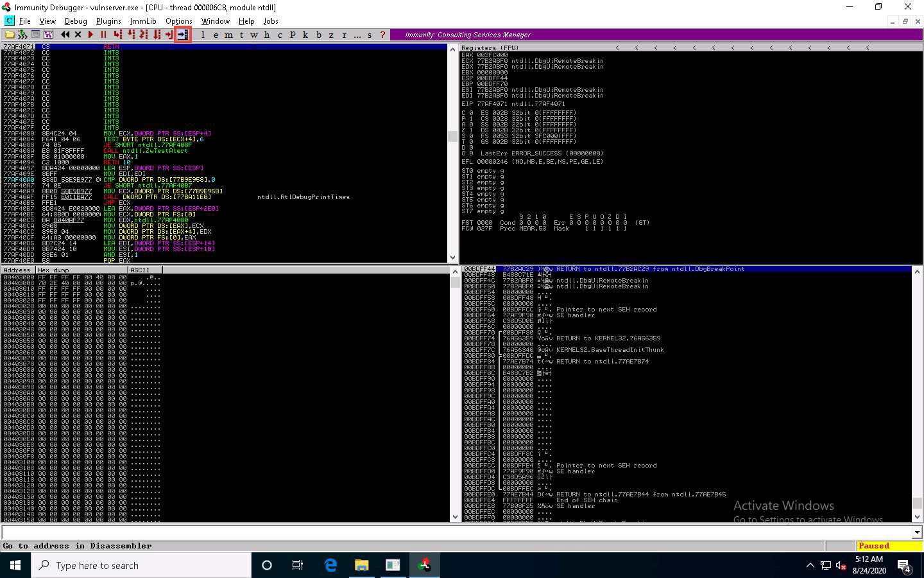The height and width of the screenshot is (578, 924).
Task: Show hidden tray icons chevron
Action: coord(810,565)
